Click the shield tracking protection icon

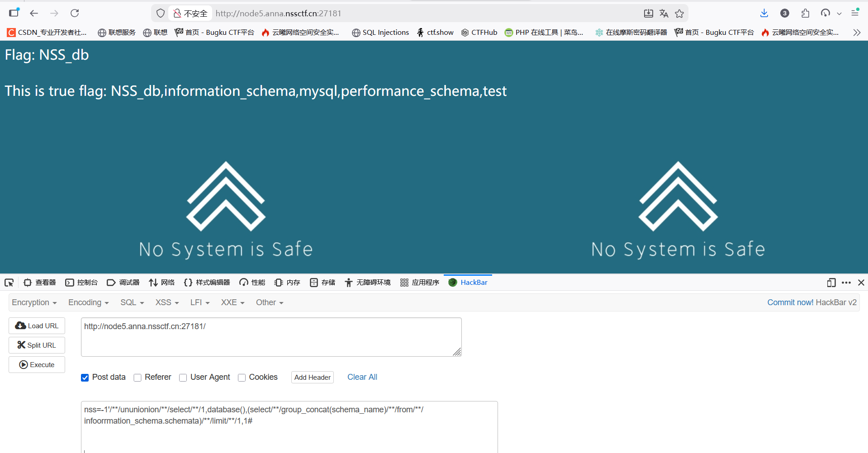pyautogui.click(x=161, y=14)
